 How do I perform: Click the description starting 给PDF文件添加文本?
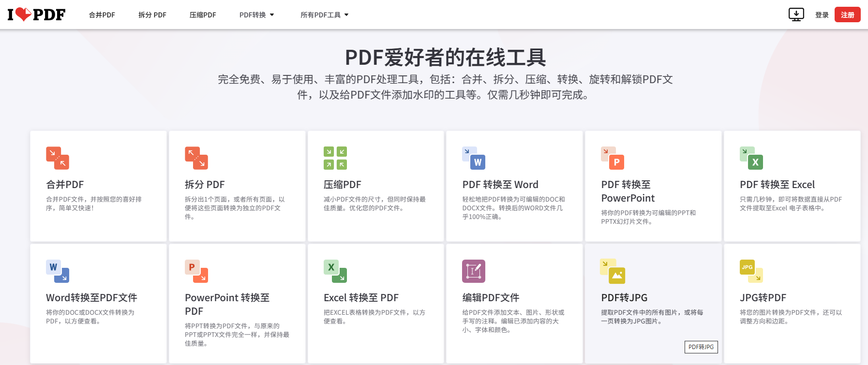513,321
